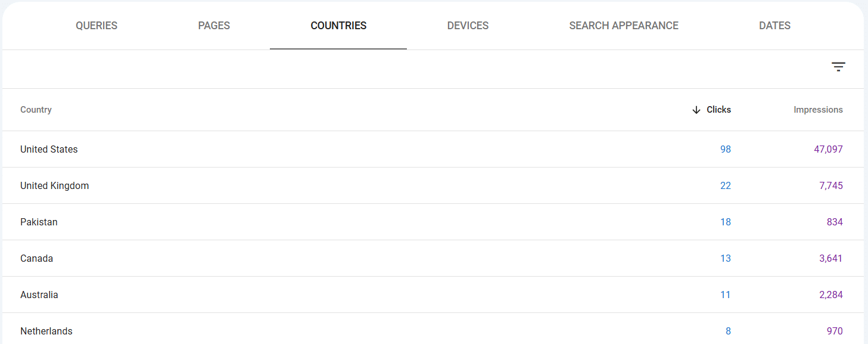Select the United States row
The height and width of the screenshot is (344, 868).
[433, 149]
